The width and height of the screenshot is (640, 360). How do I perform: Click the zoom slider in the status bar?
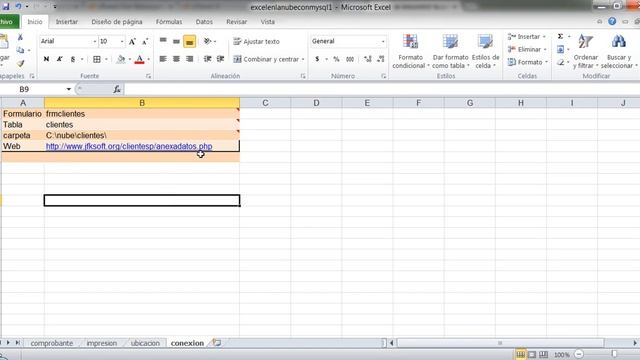614,354
